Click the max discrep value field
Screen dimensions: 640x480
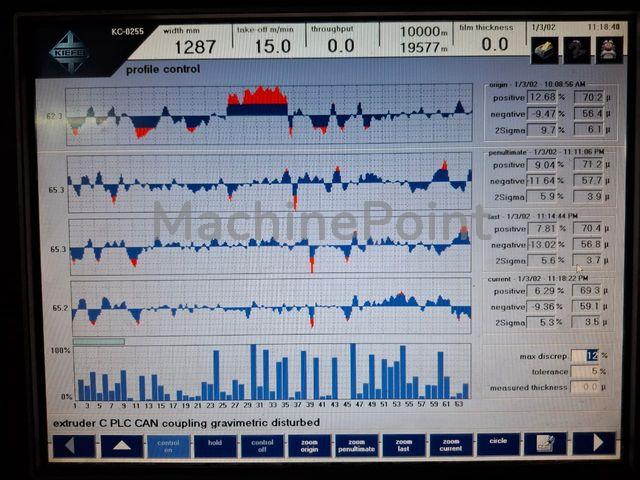coord(585,356)
